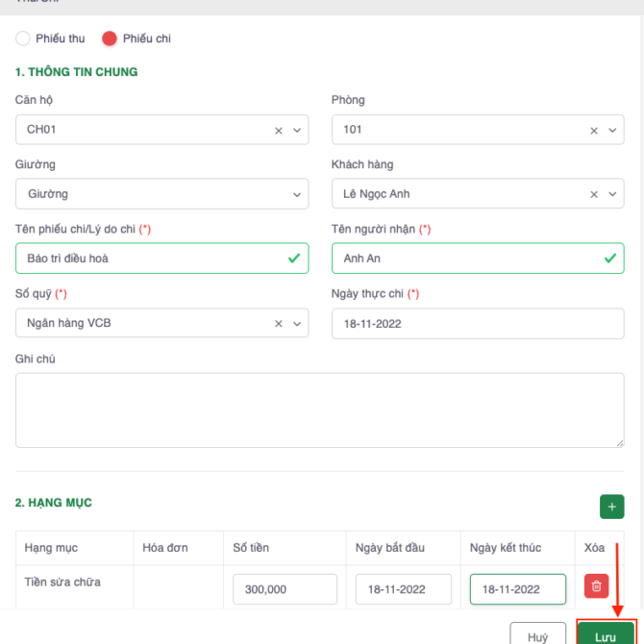Viewport: 644px width, 644px height.
Task: Expand the Sổ quỹ dropdown
Action: pos(297,324)
